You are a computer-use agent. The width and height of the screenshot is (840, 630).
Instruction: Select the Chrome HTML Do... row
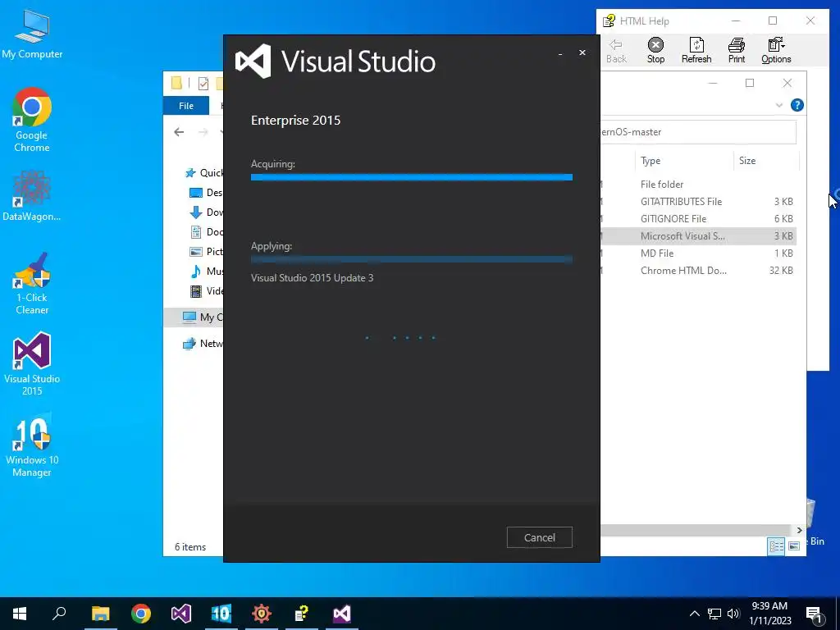pos(699,271)
